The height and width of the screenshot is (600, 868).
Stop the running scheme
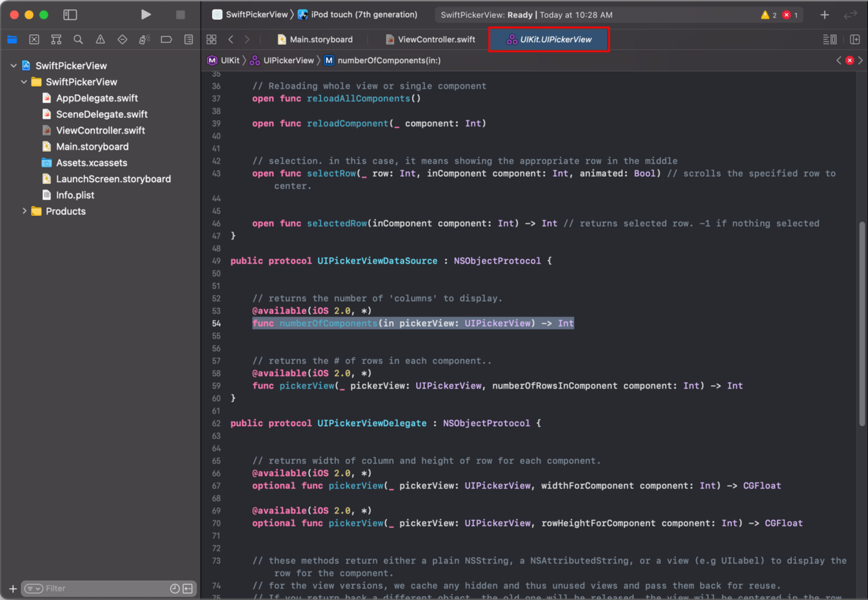(180, 15)
